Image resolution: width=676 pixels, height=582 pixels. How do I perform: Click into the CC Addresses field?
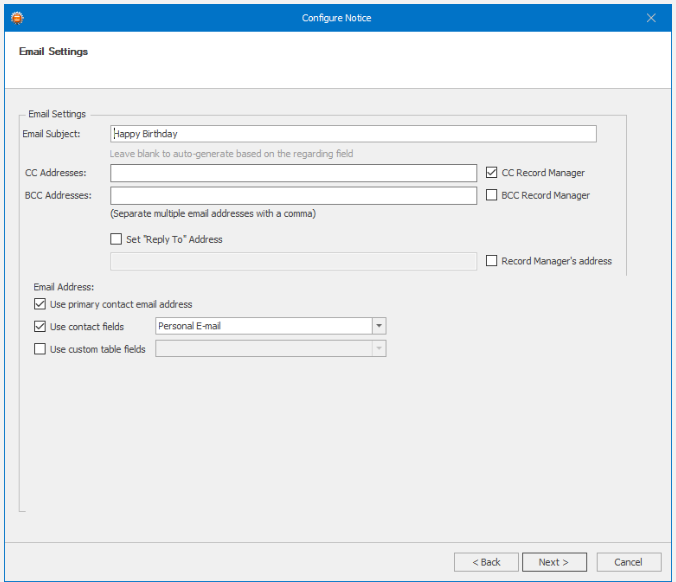pos(293,173)
